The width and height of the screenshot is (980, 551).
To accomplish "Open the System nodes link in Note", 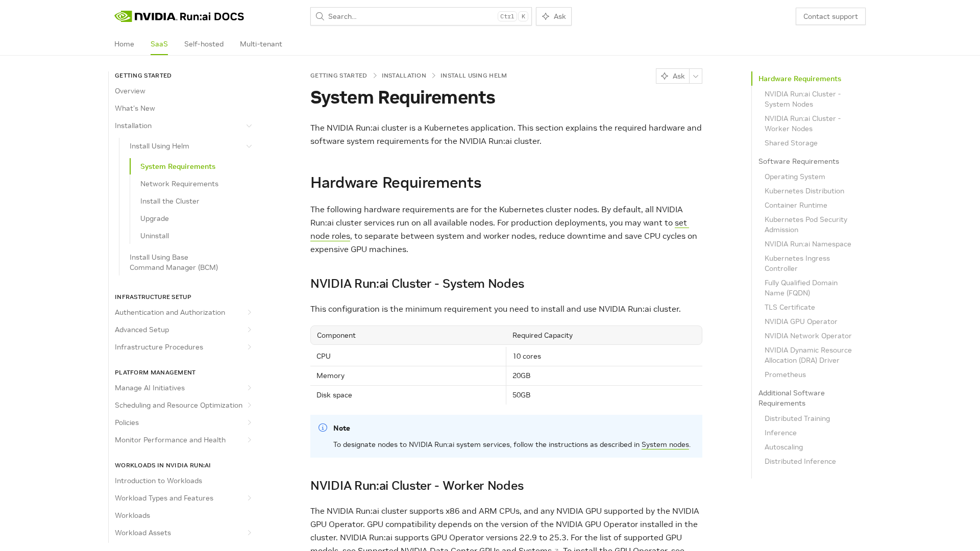I will 665,445.
